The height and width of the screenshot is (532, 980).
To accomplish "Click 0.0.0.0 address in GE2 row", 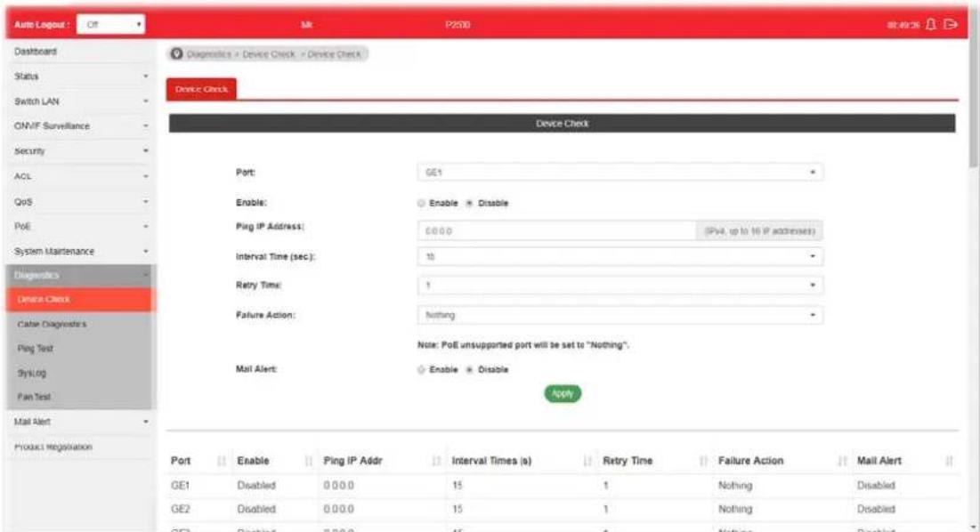I will click(x=339, y=509).
